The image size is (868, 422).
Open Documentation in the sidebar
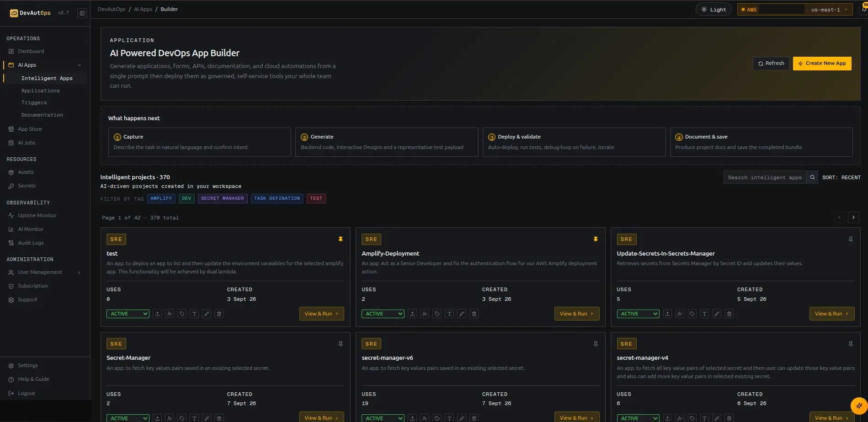point(42,115)
